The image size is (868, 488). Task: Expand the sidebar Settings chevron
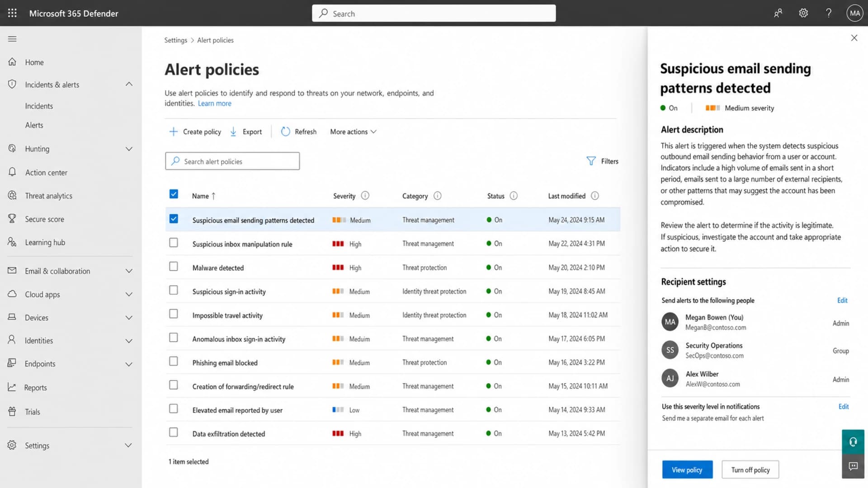pyautogui.click(x=128, y=445)
